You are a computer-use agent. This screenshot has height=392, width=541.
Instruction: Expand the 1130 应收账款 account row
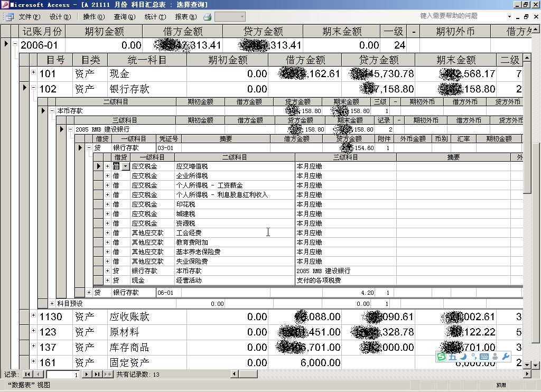(x=33, y=316)
